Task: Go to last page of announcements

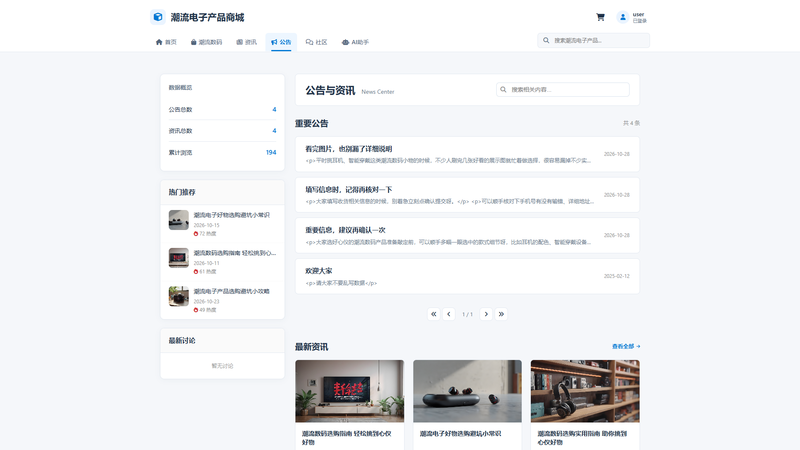Action: [x=502, y=314]
